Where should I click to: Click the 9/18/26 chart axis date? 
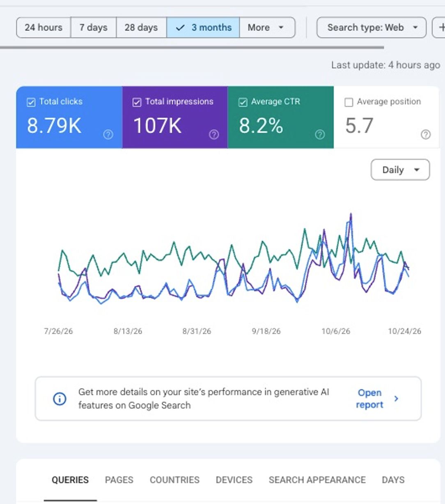[x=266, y=331]
